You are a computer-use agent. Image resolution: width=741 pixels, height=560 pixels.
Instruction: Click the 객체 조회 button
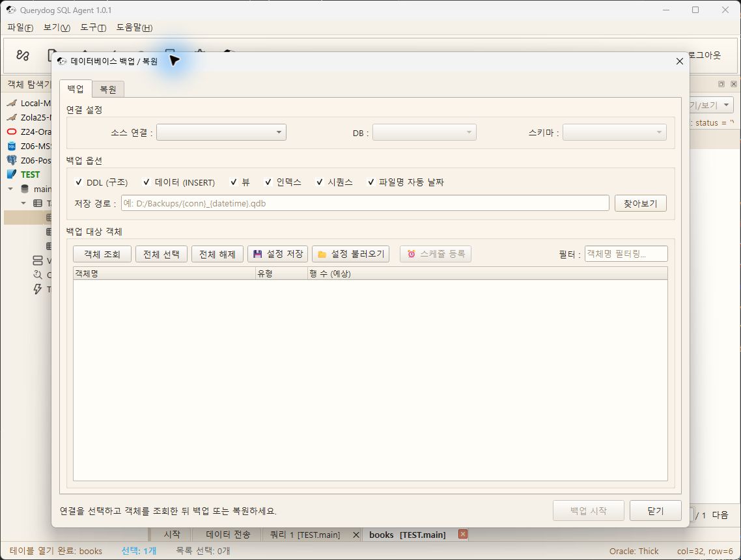pos(102,254)
